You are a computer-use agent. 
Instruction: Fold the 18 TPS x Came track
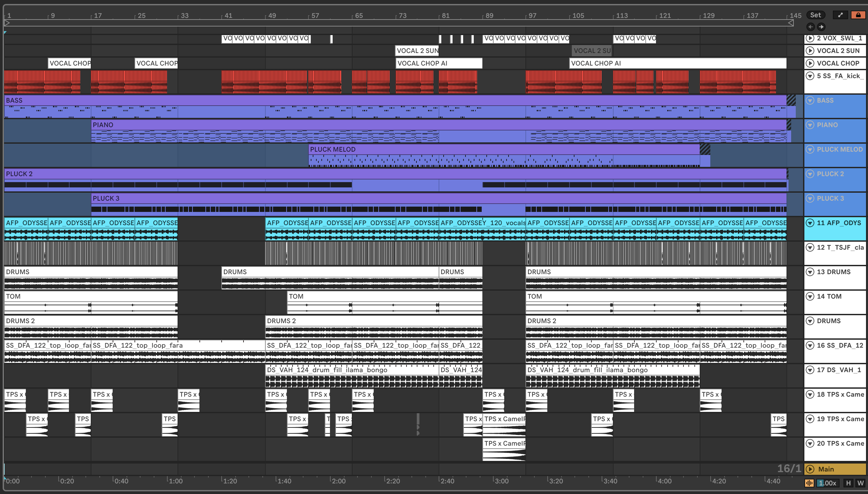point(810,394)
